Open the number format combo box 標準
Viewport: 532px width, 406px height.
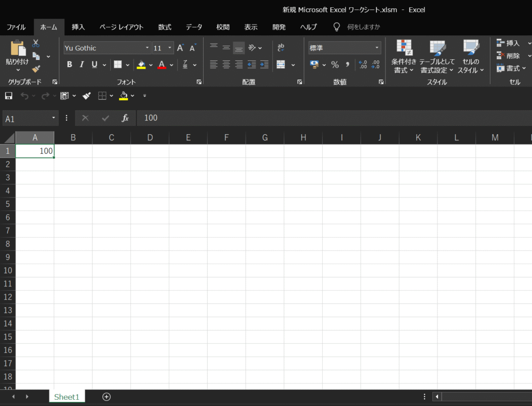pyautogui.click(x=345, y=48)
